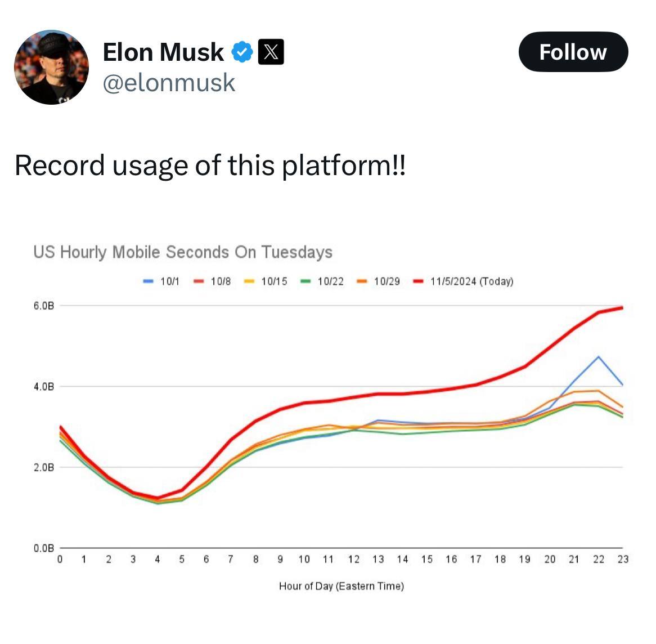Click the "Hour of Day (Eastern Time)" axis label
This screenshot has height=644, width=656.
(342, 586)
